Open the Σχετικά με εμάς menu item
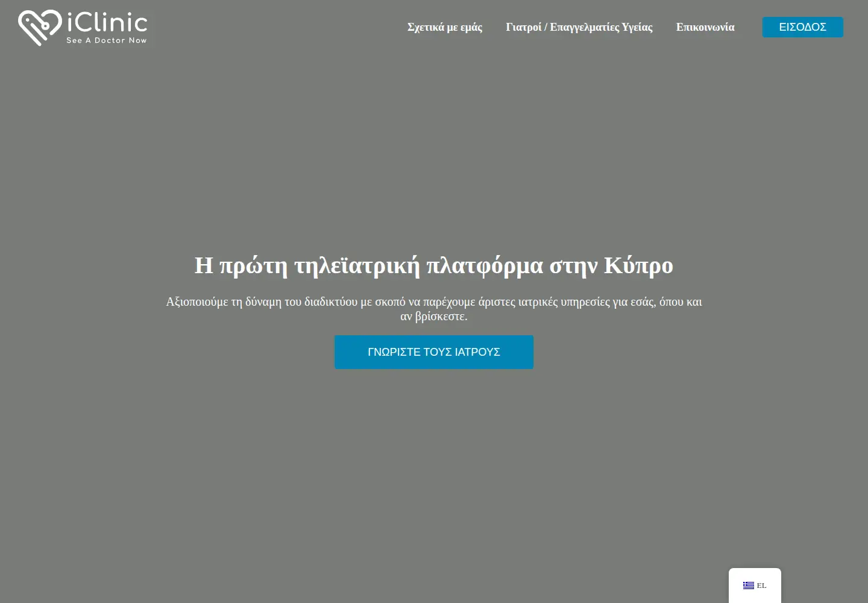 tap(445, 27)
